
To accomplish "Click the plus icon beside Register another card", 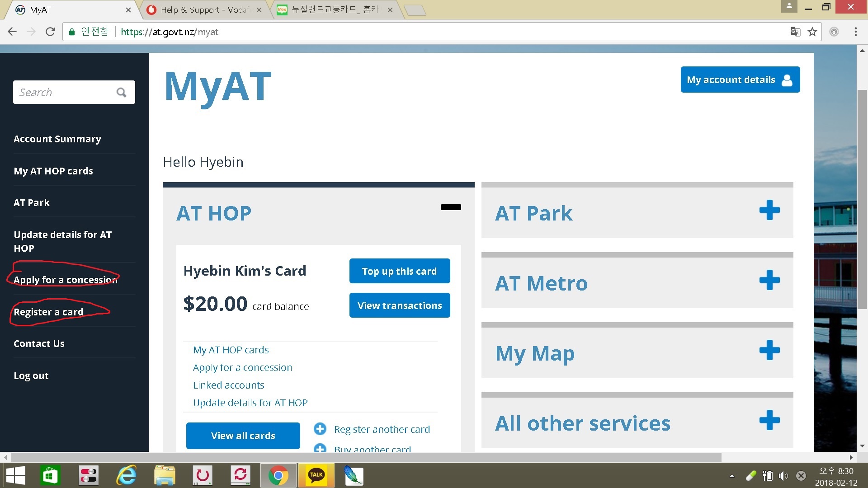I will click(320, 429).
